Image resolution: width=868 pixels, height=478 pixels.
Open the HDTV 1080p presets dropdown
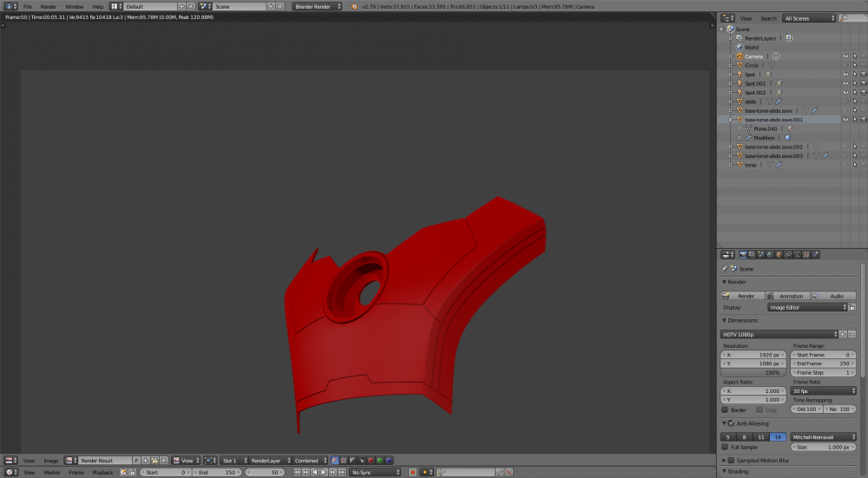779,334
